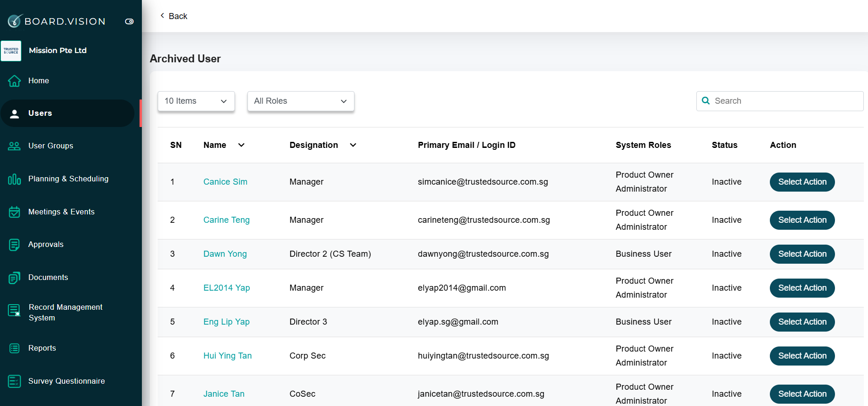Open Planning & Scheduling menu
The height and width of the screenshot is (406, 868).
(x=67, y=179)
